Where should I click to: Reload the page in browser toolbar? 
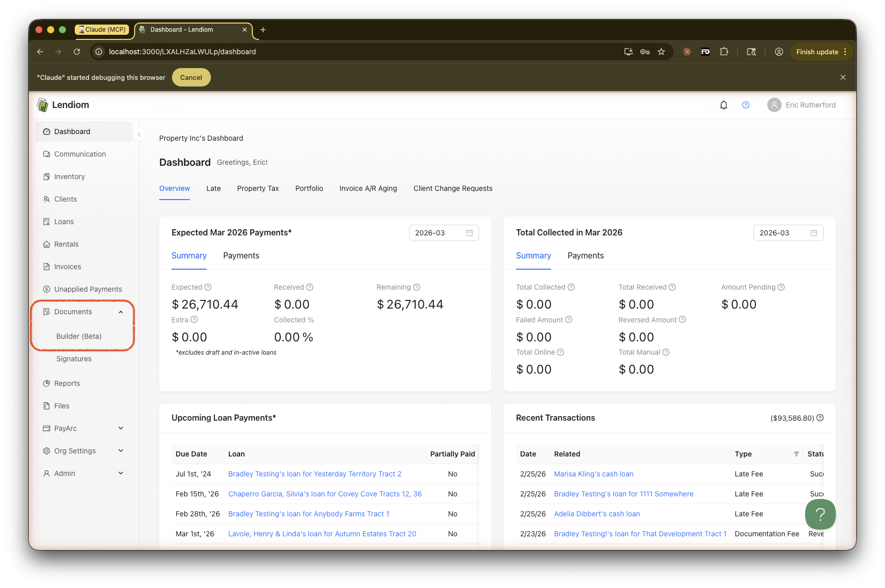point(77,52)
